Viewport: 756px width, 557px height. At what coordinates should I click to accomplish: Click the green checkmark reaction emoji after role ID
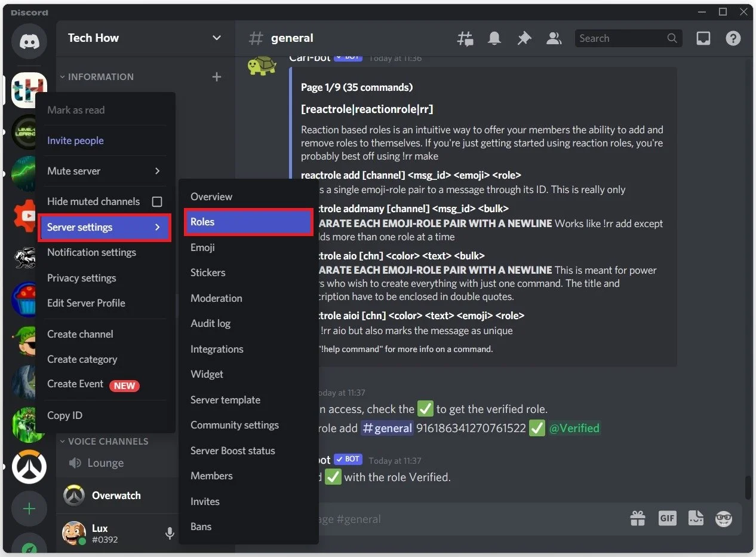coord(537,428)
